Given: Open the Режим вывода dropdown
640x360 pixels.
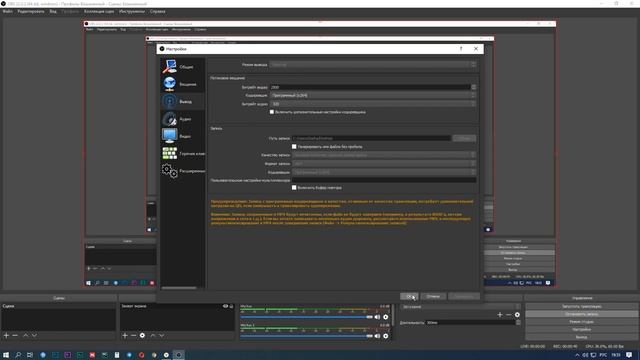Looking at the screenshot, I should [x=373, y=64].
